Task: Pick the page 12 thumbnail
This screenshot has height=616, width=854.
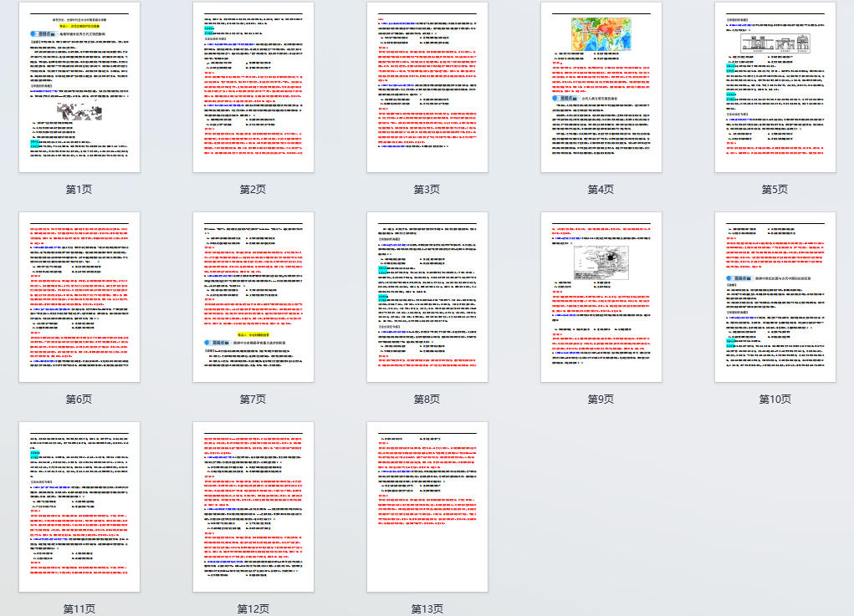Action: pos(253,507)
